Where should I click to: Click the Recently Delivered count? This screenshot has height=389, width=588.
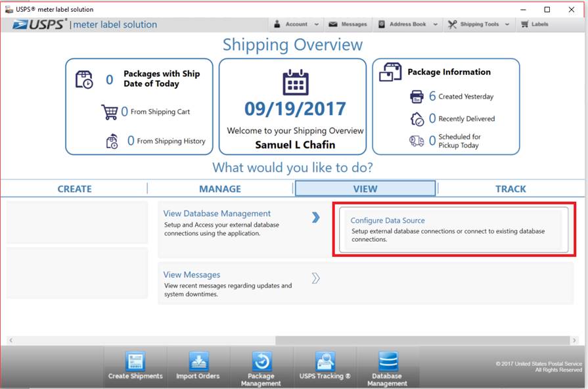click(432, 118)
